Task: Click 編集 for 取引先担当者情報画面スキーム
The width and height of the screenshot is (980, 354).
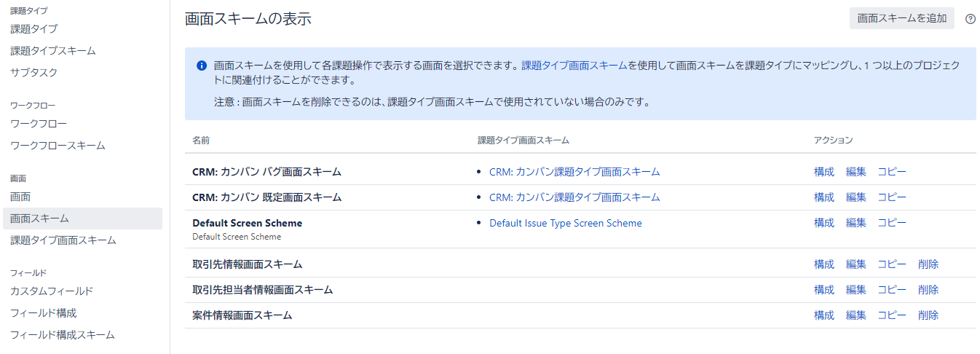Action: pyautogui.click(x=856, y=290)
